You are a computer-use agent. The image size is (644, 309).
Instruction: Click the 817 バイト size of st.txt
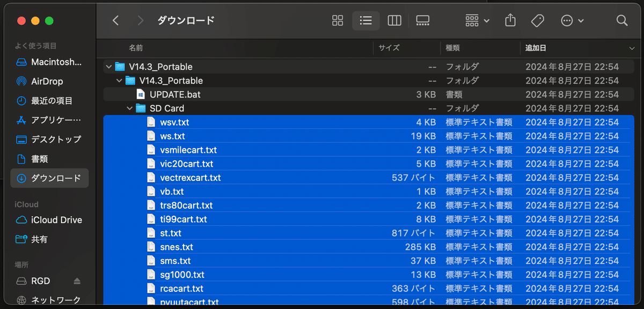coord(414,233)
